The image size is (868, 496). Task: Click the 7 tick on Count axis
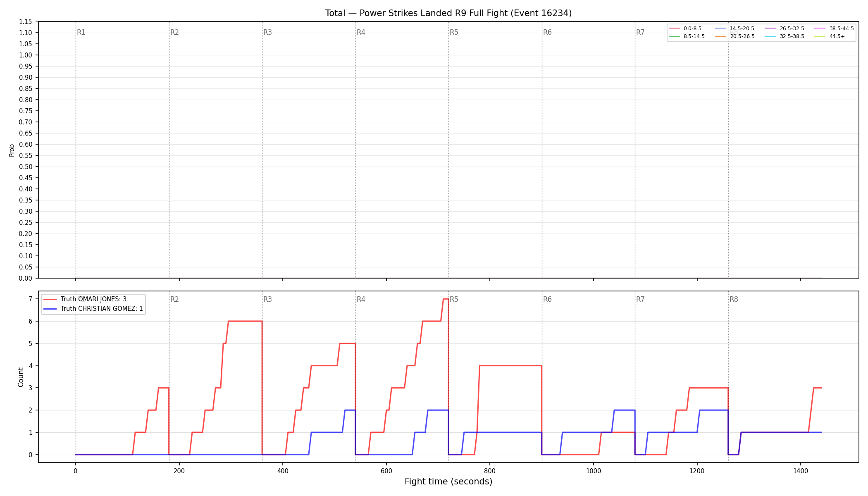[x=31, y=299]
